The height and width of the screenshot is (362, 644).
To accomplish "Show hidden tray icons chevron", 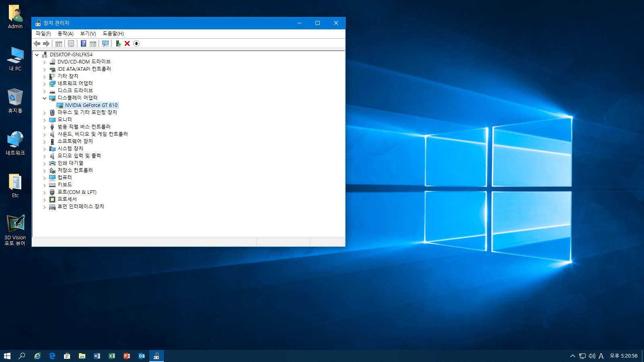I will point(573,356).
